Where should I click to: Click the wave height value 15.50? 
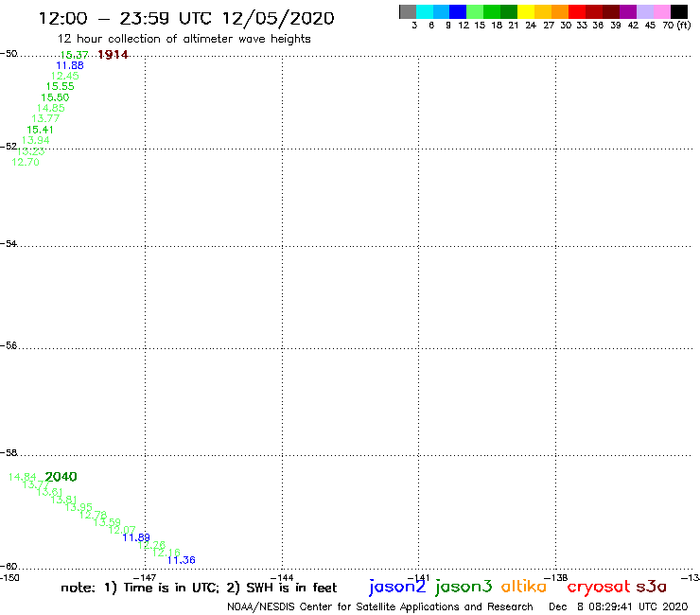click(x=55, y=97)
